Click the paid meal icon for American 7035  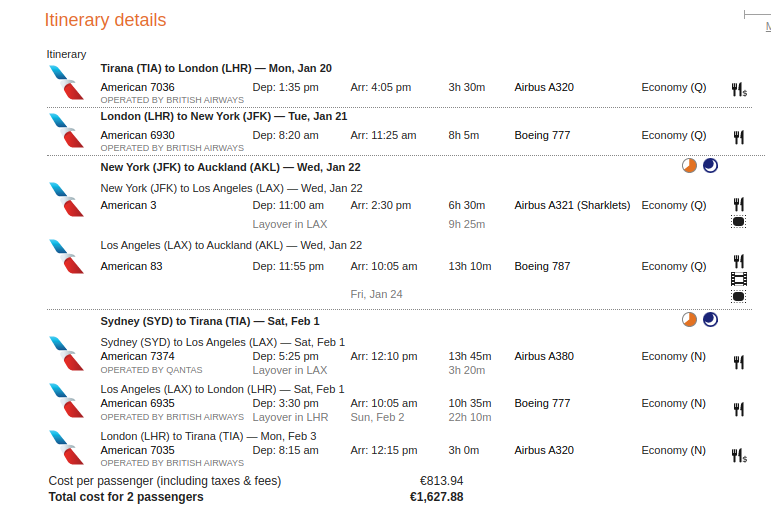coord(739,456)
